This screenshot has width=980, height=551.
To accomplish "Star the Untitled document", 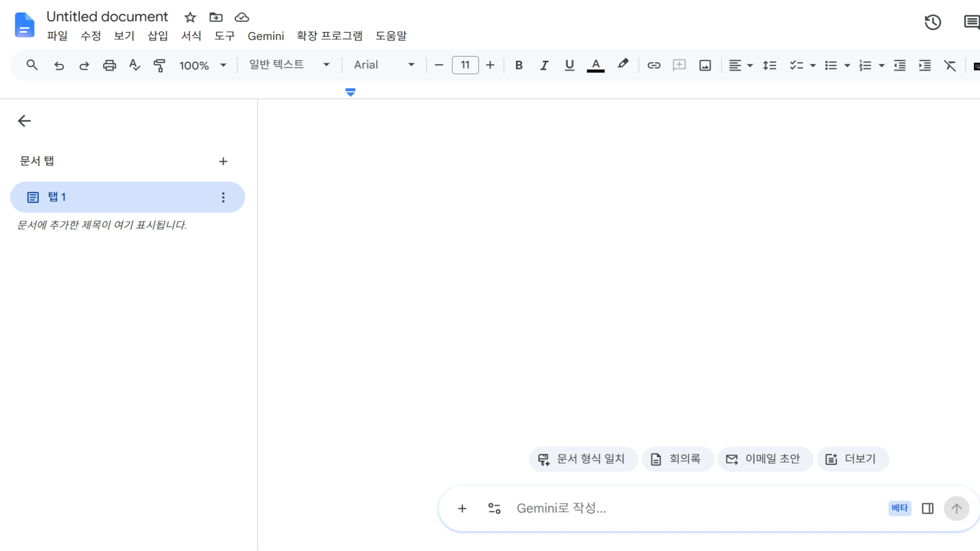I will click(190, 17).
